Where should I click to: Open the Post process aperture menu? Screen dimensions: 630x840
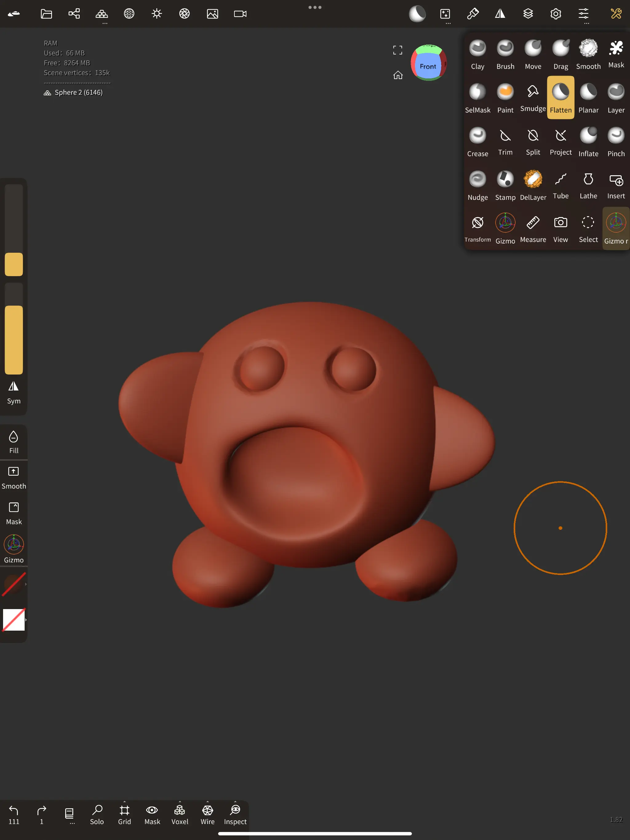pyautogui.click(x=184, y=14)
